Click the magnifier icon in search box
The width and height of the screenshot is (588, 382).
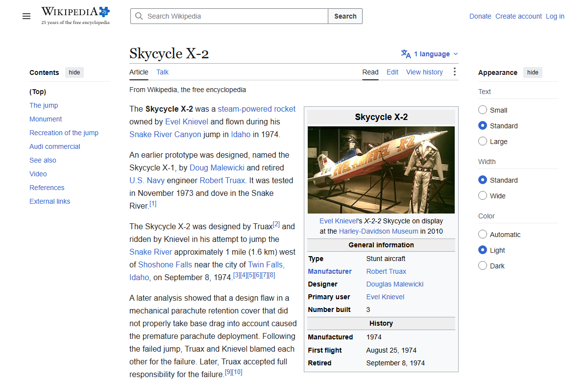pos(139,16)
